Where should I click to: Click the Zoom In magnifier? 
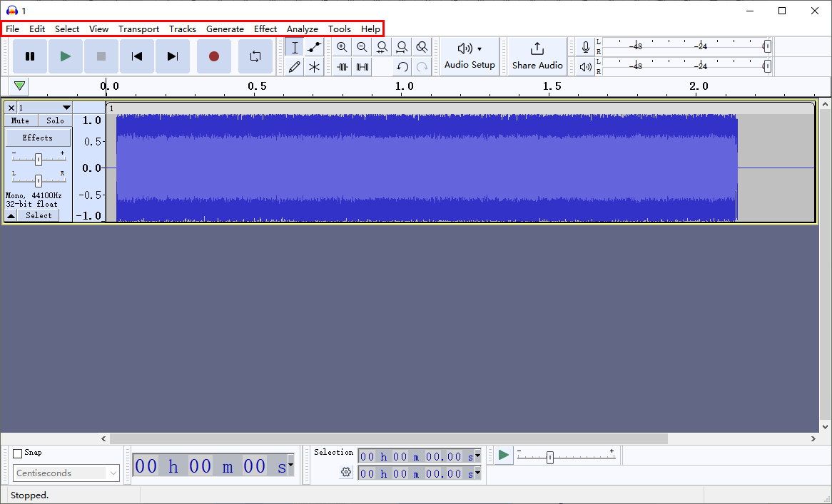[x=343, y=47]
